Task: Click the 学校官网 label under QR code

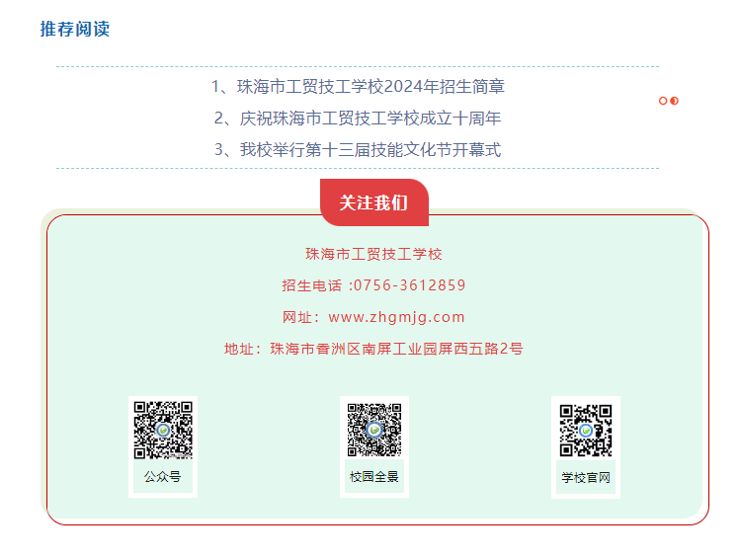Action: tap(586, 478)
